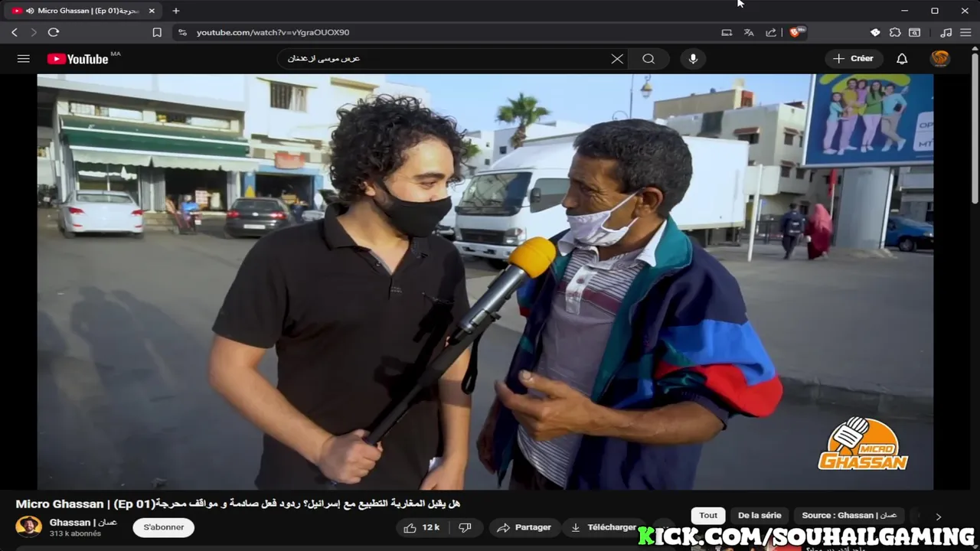The image size is (980, 551).
Task: Go forward to the next page
Action: (x=33, y=32)
